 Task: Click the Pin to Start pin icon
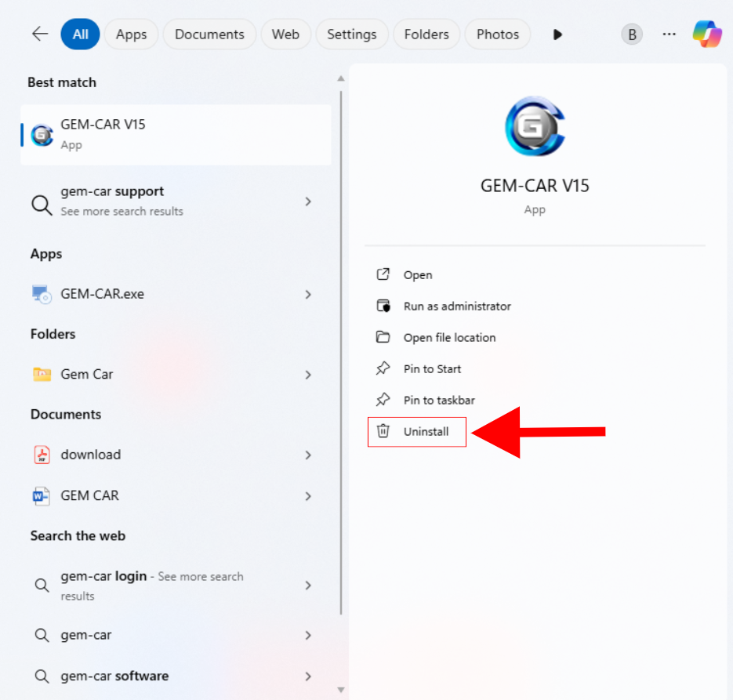click(x=383, y=368)
